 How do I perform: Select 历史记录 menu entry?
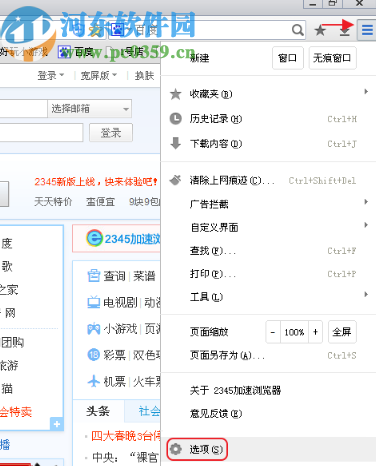268,119
